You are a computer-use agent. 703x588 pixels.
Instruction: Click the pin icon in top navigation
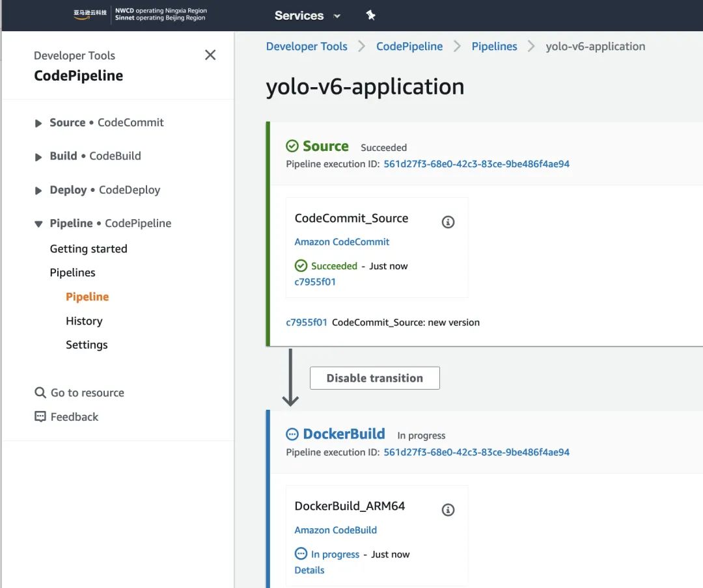point(370,16)
